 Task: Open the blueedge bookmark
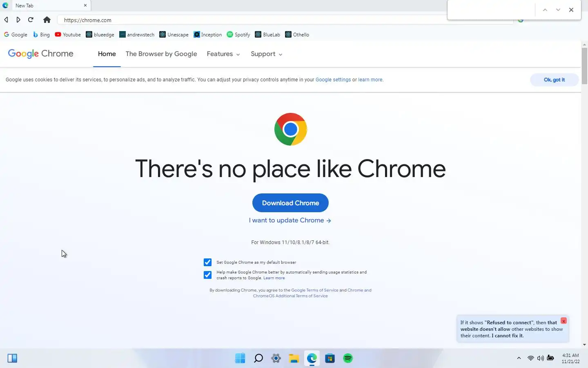click(x=100, y=35)
